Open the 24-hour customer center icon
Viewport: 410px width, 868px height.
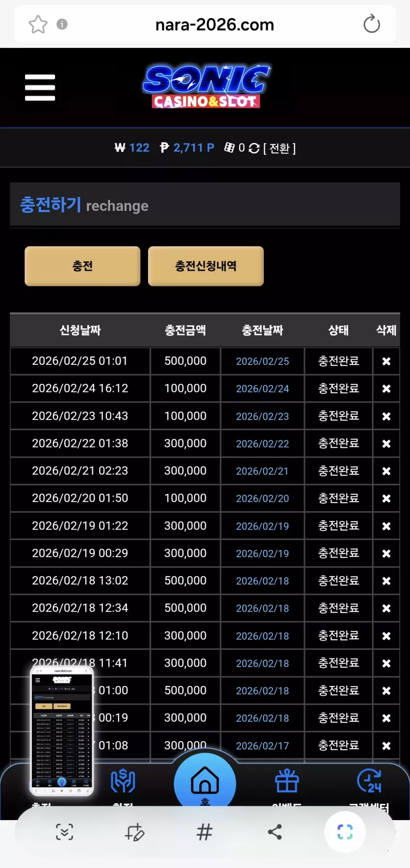coord(369,781)
